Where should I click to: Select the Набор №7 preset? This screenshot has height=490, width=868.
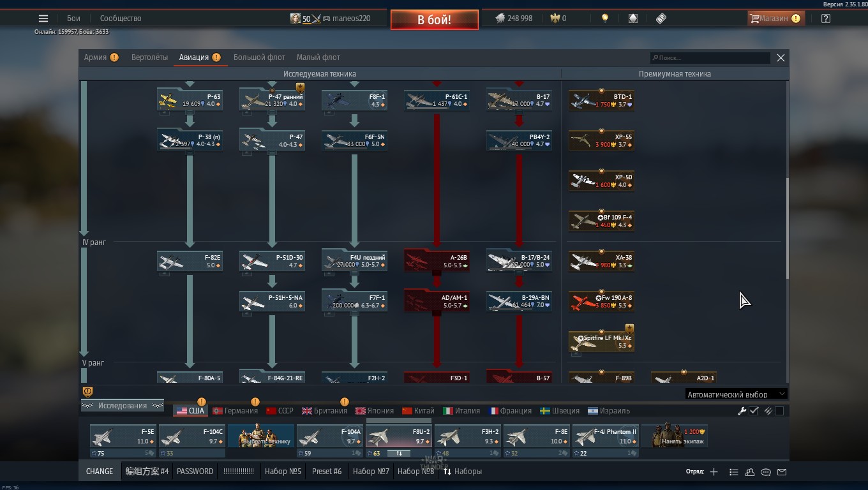point(371,471)
